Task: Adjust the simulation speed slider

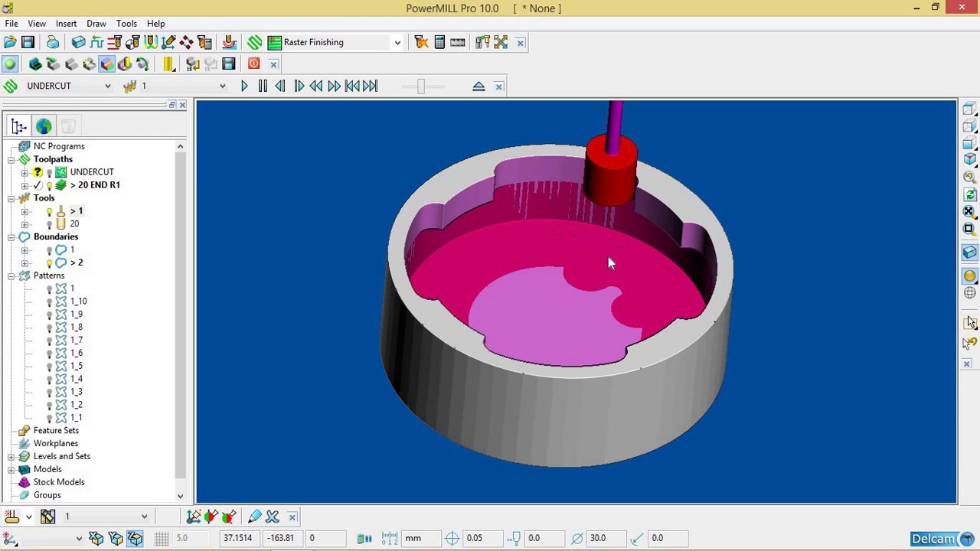Action: coord(420,86)
